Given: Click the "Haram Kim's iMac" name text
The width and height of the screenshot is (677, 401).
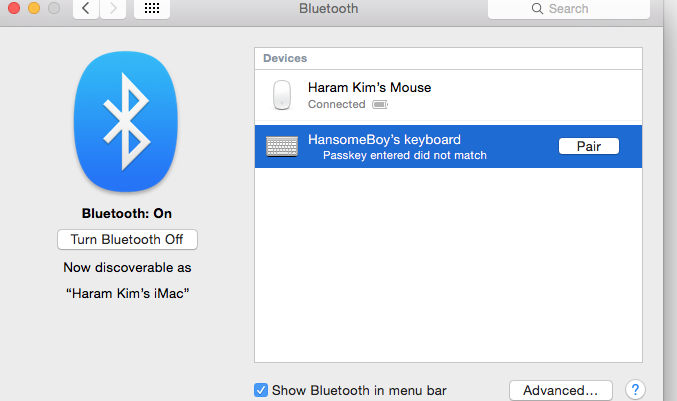Looking at the screenshot, I should [x=127, y=294].
